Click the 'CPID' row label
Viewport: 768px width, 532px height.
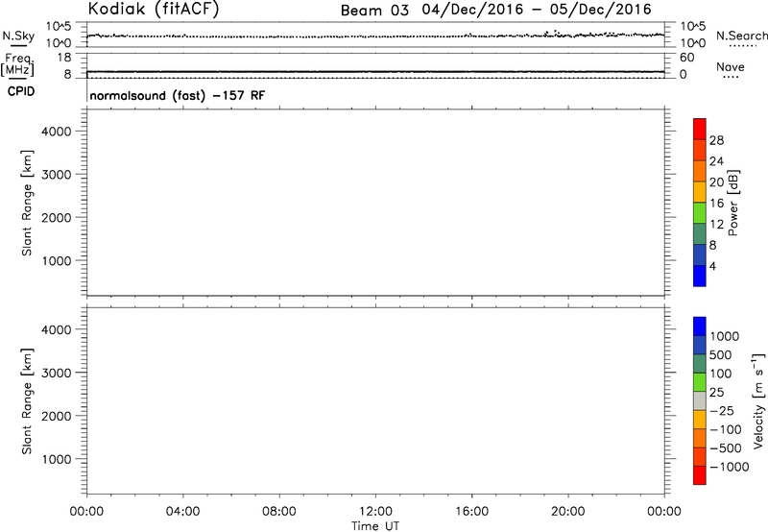point(21,91)
